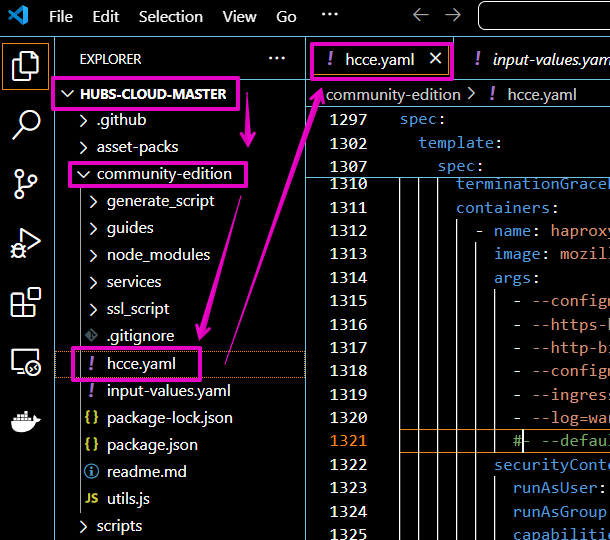Viewport: 610px width, 540px height.
Task: Open the Remote Explorer icon
Action: tap(25, 362)
